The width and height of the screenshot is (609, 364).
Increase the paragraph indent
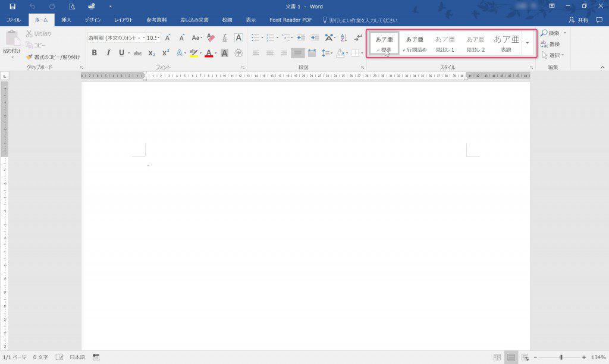[315, 37]
